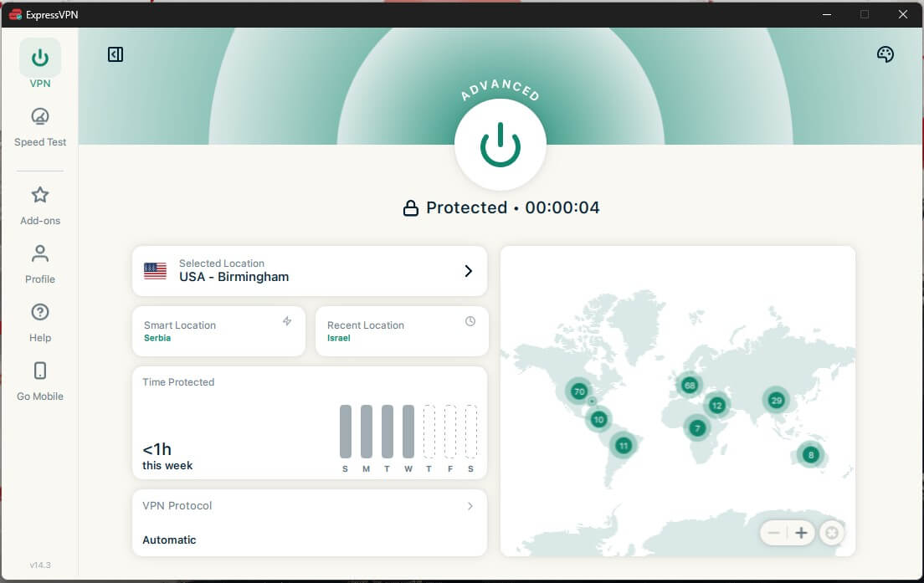Open the Help section
Image resolution: width=924 pixels, height=583 pixels.
pos(40,323)
